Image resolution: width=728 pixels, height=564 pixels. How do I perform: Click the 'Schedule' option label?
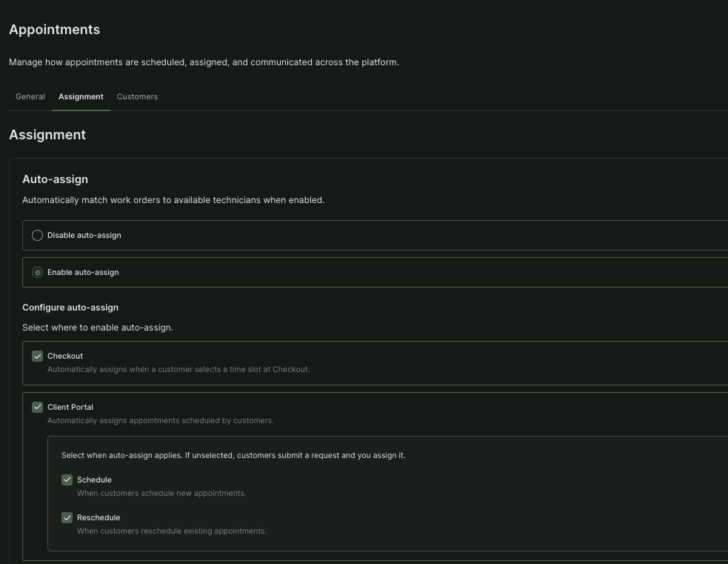coord(94,480)
